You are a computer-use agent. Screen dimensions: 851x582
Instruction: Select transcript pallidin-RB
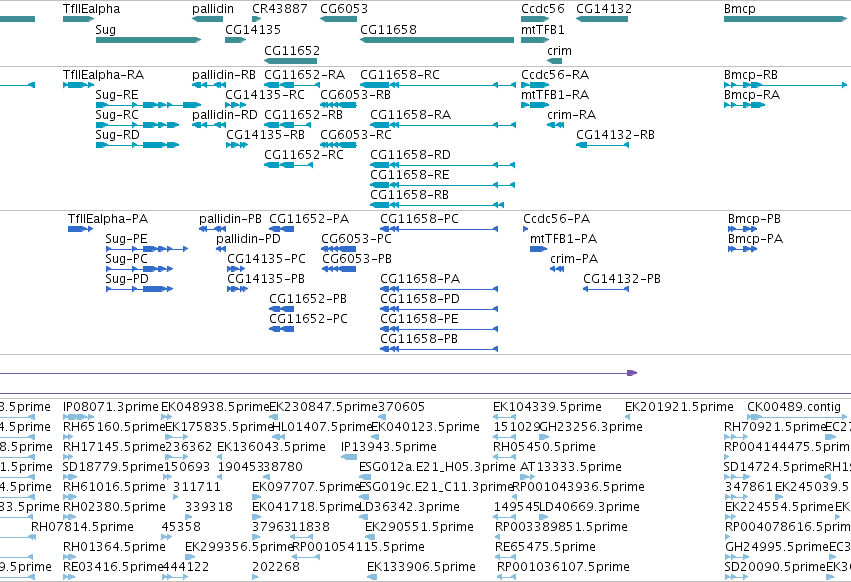pyautogui.click(x=209, y=85)
